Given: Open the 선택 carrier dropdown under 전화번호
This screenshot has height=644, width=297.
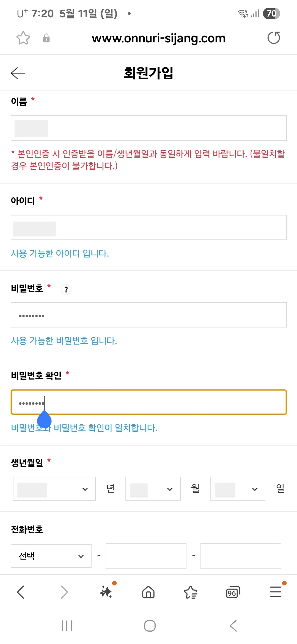Looking at the screenshot, I should 51,556.
